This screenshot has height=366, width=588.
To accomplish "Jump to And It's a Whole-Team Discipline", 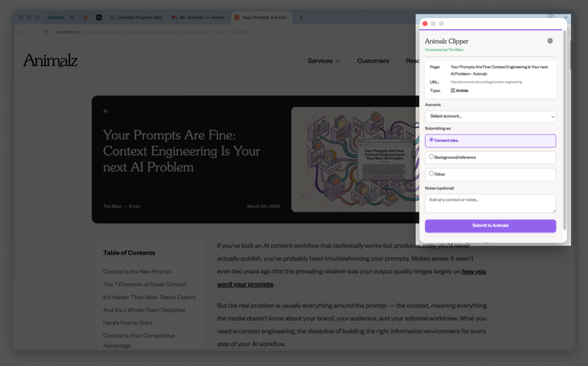I will (x=144, y=310).
